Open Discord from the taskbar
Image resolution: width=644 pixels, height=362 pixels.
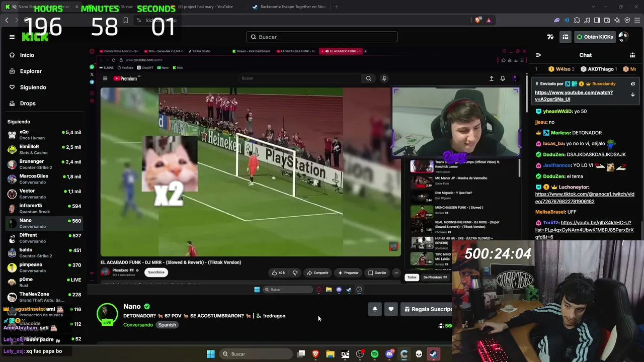click(389, 354)
